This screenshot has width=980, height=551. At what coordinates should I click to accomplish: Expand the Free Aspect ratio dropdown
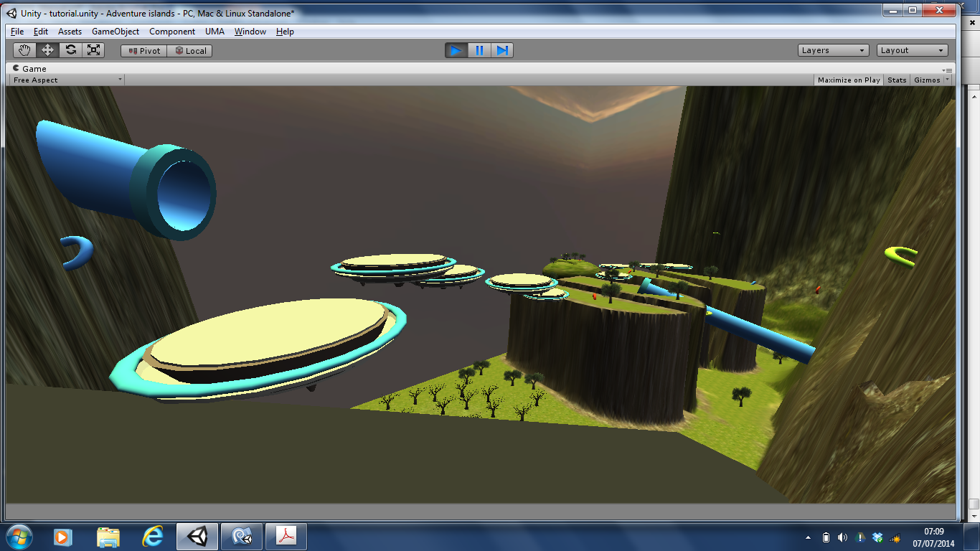pos(67,80)
